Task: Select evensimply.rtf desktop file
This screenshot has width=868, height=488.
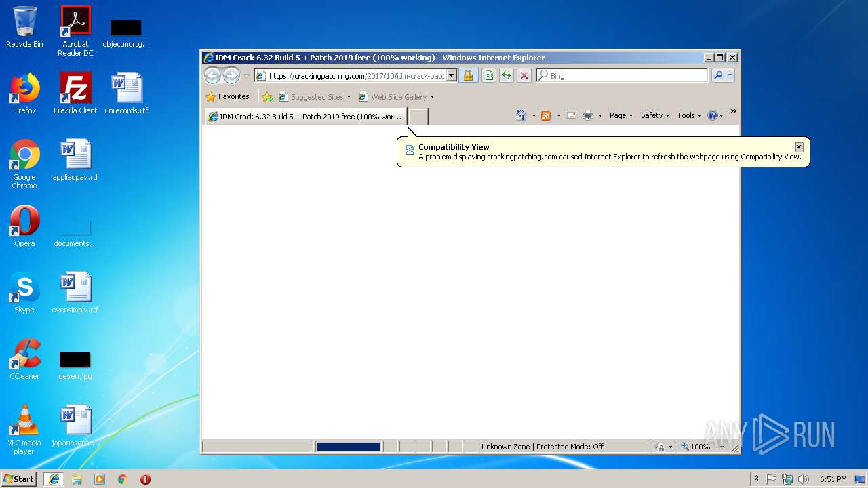Action: [x=75, y=293]
